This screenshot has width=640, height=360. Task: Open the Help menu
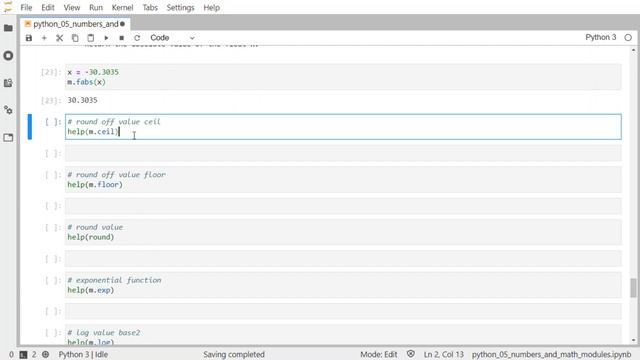(211, 7)
